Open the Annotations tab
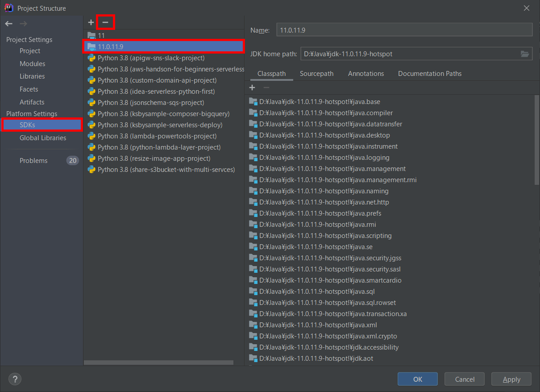This screenshot has height=392, width=540. click(x=366, y=73)
